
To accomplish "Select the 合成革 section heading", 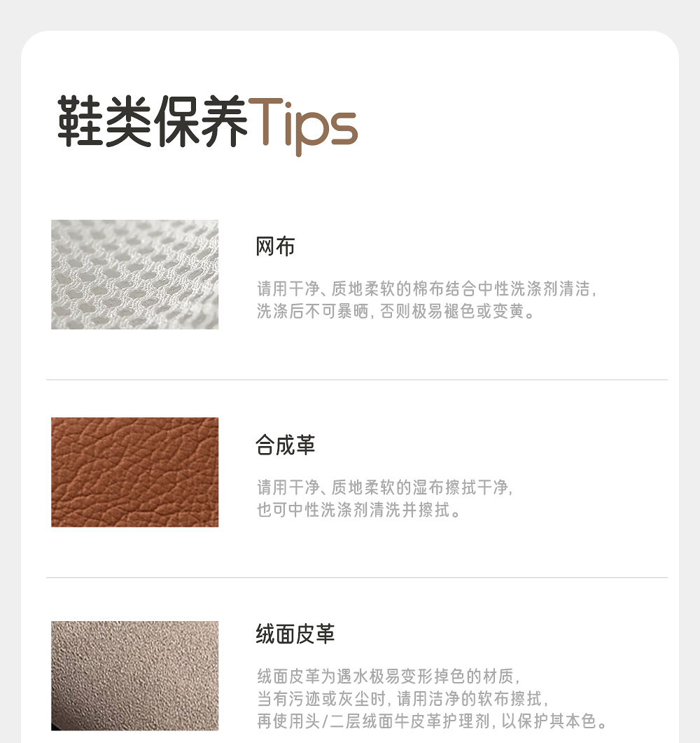I will 285,445.
